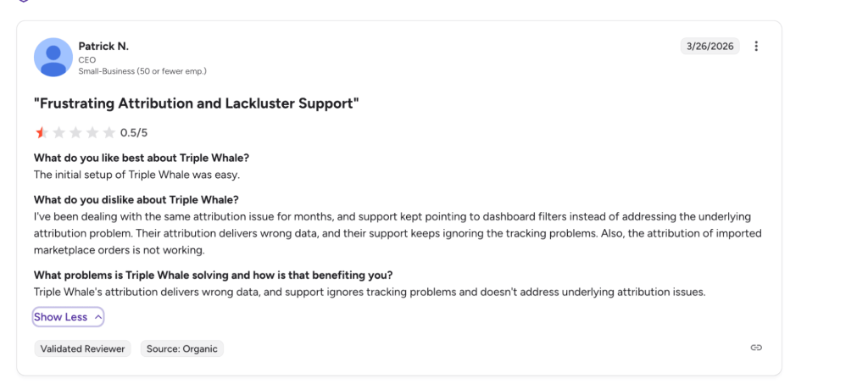This screenshot has width=868, height=390.
Task: Click Patrick N.'s avatar image
Action: [53, 57]
